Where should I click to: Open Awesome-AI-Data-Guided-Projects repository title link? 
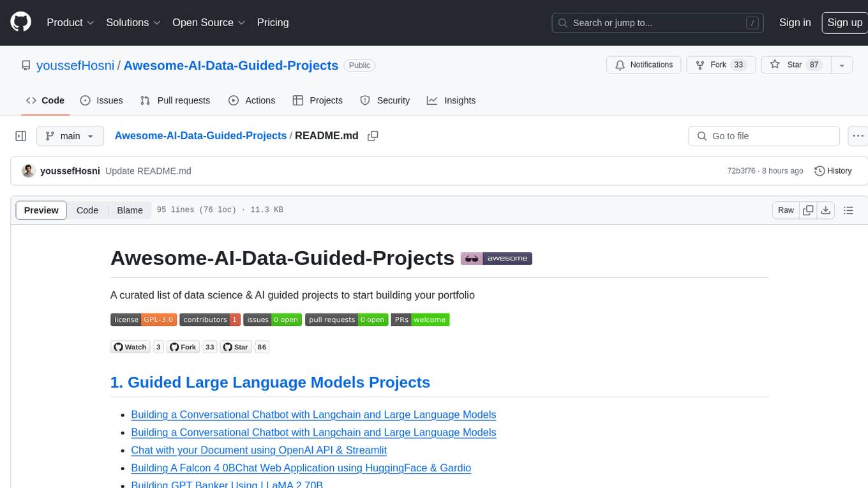[x=230, y=65]
